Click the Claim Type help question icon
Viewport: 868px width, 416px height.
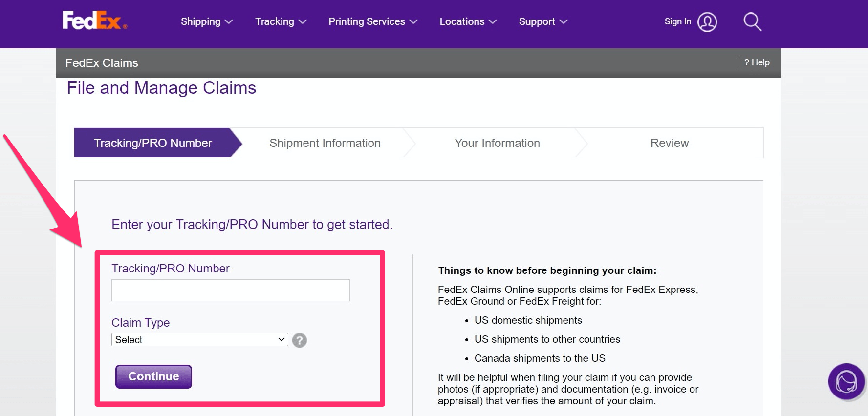click(300, 340)
